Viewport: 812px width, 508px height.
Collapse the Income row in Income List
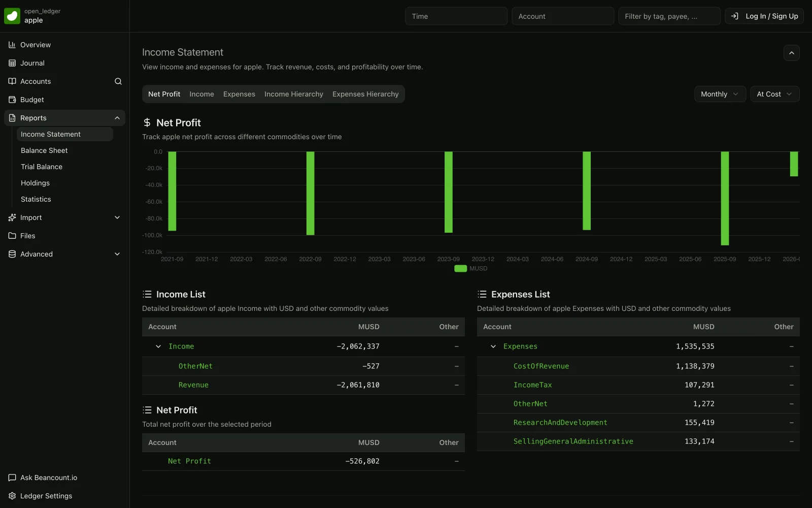[x=158, y=346]
